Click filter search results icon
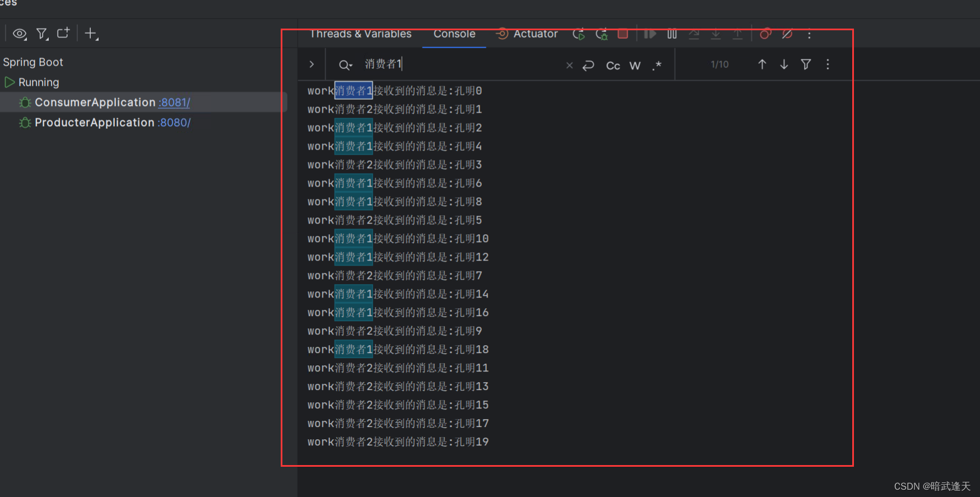The image size is (980, 497). tap(806, 64)
